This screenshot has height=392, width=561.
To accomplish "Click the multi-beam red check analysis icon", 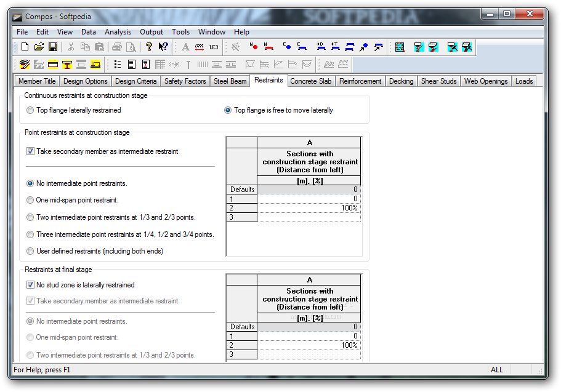I will pyautogui.click(x=434, y=47).
